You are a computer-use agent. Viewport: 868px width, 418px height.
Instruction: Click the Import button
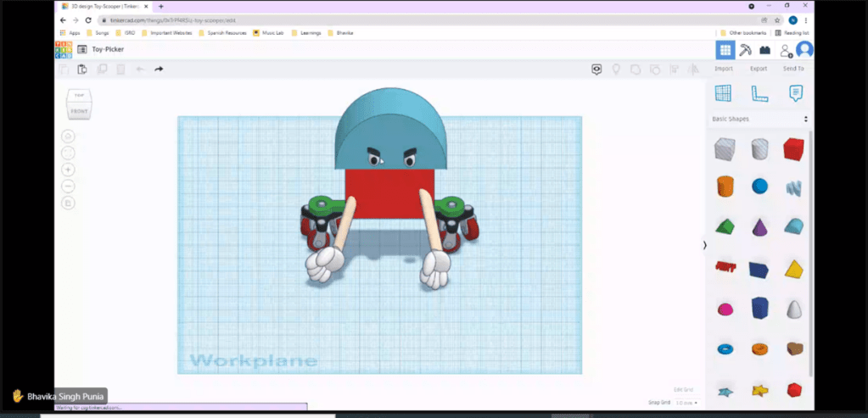(723, 69)
